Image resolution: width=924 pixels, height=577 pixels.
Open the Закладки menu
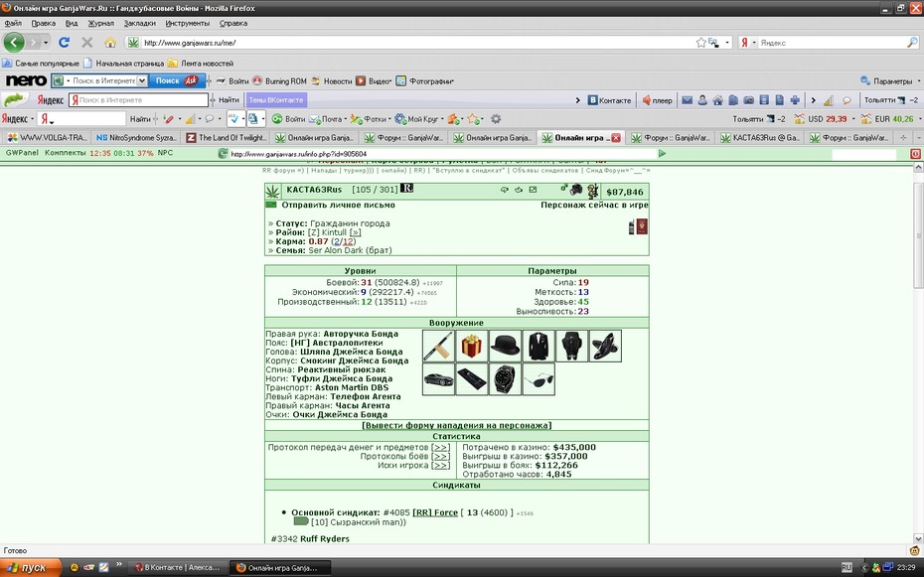pos(140,24)
